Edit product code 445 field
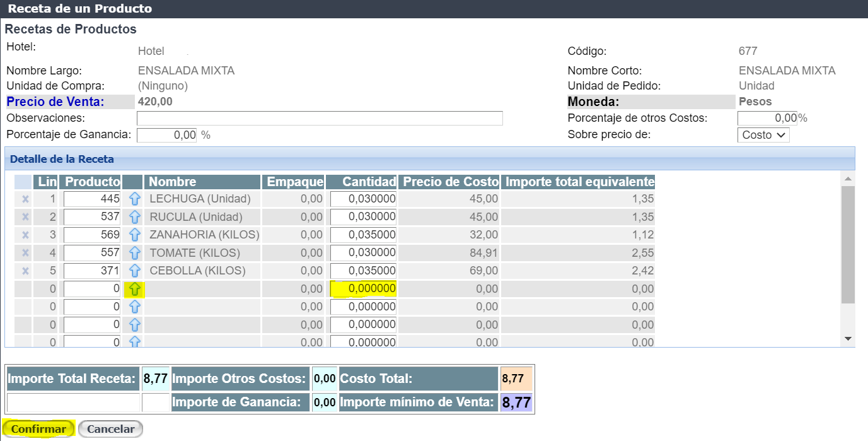The height and width of the screenshot is (441, 868). [92, 199]
